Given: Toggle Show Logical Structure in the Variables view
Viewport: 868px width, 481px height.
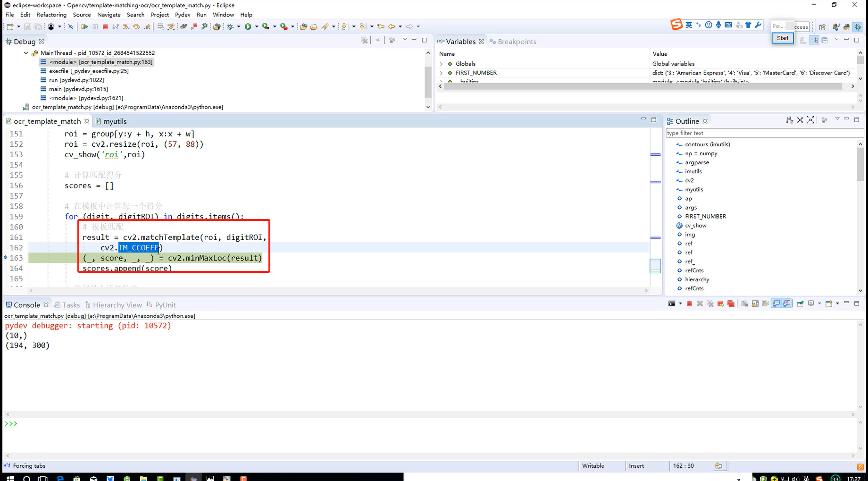Looking at the screenshot, I should point(814,40).
